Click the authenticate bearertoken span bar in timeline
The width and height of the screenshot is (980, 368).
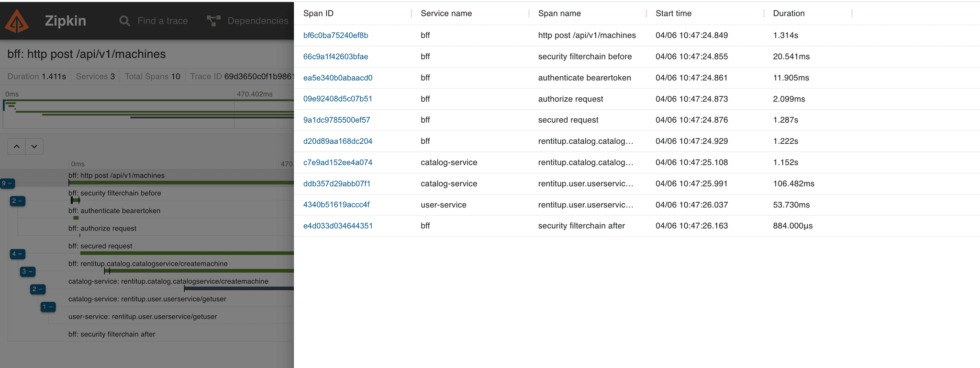point(76,218)
